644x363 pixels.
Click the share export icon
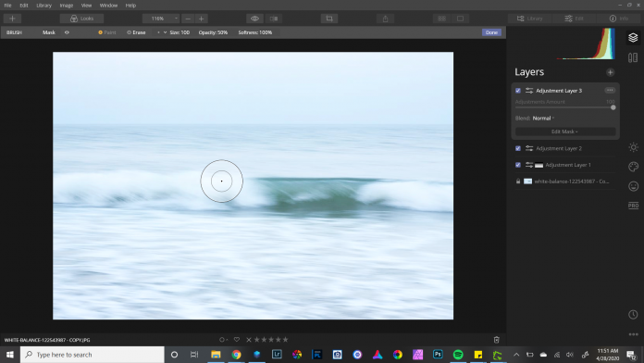(385, 19)
